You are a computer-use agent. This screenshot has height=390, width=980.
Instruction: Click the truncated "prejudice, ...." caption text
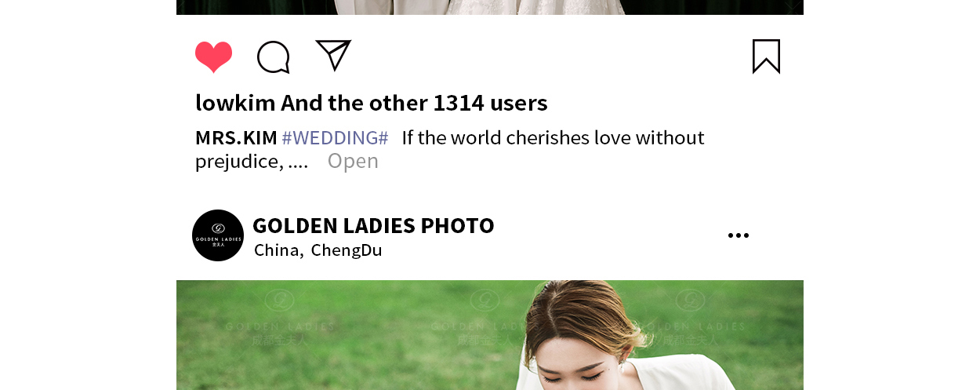click(x=252, y=162)
